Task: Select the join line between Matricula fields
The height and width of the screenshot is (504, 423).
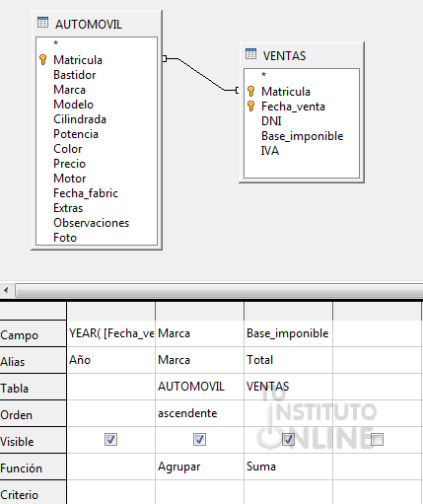Action: tap(201, 74)
